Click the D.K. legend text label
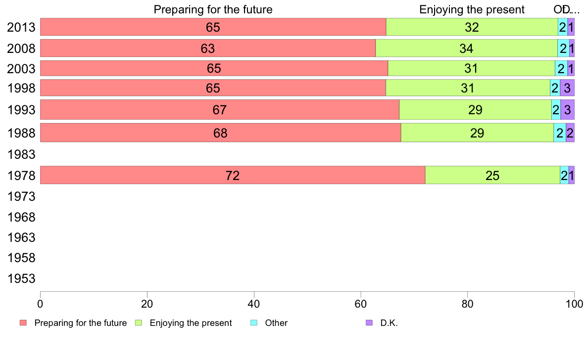 pos(389,323)
